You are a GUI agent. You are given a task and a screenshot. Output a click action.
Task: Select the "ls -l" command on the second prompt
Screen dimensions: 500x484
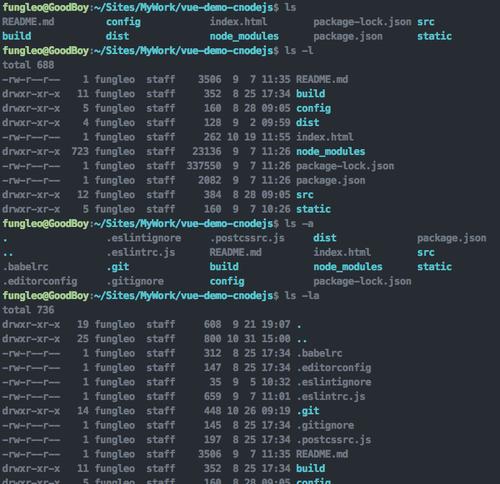(299, 50)
